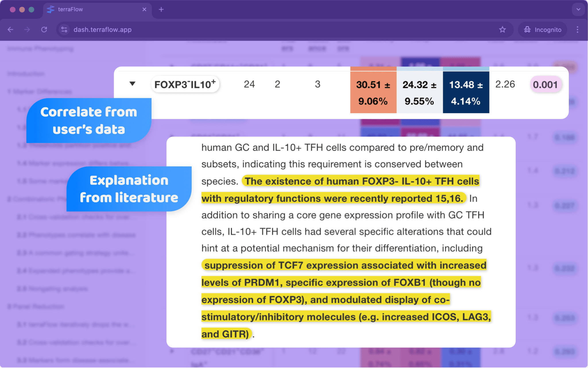The height and width of the screenshot is (368, 588).
Task: Reload the page with refresh icon
Action: 44,30
